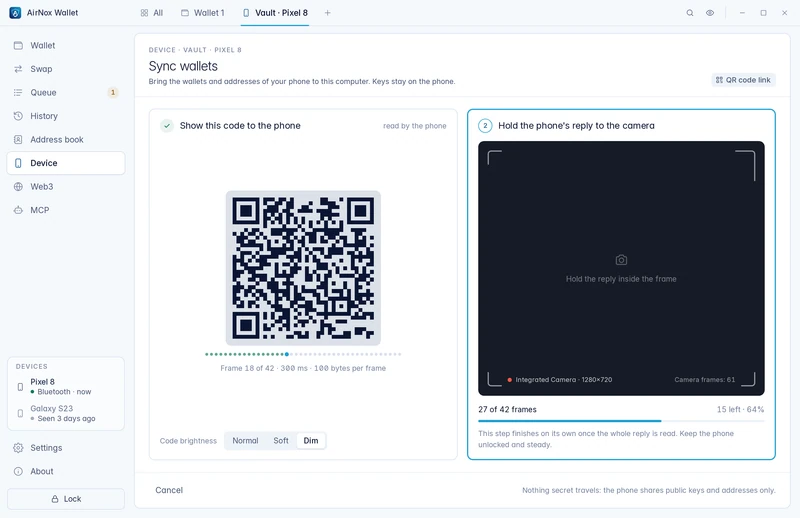800x518 pixels.
Task: Click the AirNox Wallet logo icon
Action: [x=15, y=13]
